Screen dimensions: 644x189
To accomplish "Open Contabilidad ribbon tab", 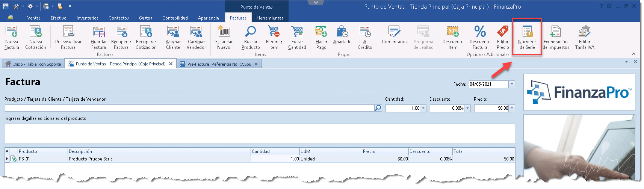I will coord(175,18).
